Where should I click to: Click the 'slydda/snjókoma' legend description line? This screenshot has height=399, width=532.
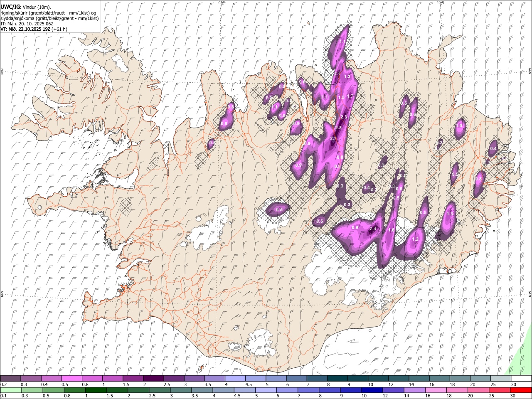[49, 18]
